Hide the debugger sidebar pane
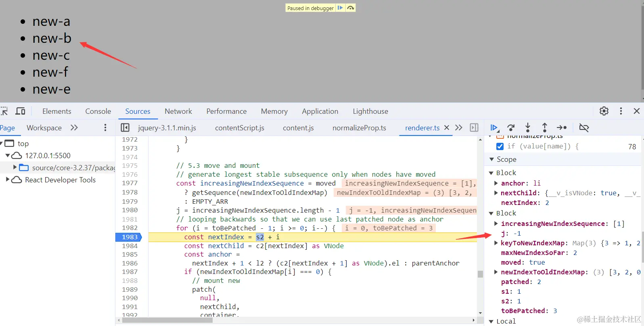 [474, 127]
